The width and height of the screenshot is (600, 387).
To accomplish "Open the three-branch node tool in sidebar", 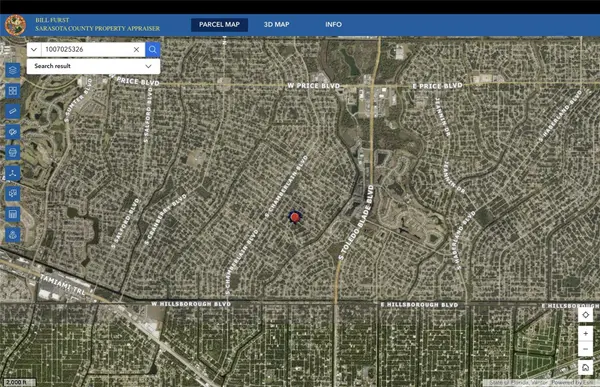I will point(13,173).
